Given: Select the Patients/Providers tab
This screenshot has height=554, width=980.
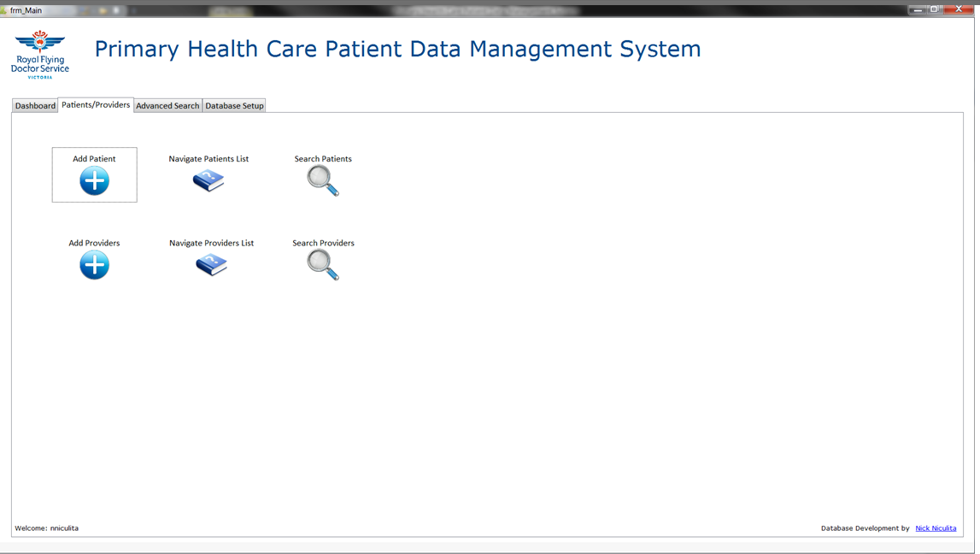Looking at the screenshot, I should (x=95, y=104).
